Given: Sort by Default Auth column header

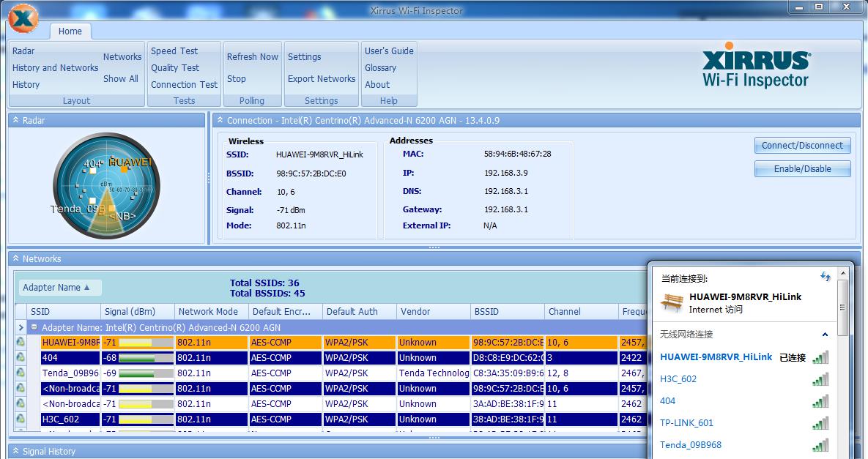Looking at the screenshot, I should (x=359, y=311).
